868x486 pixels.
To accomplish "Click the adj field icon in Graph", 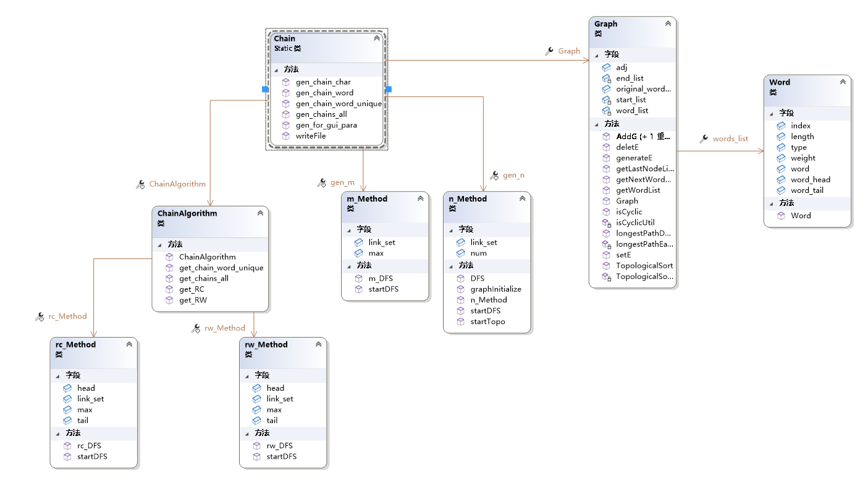I will [x=606, y=67].
